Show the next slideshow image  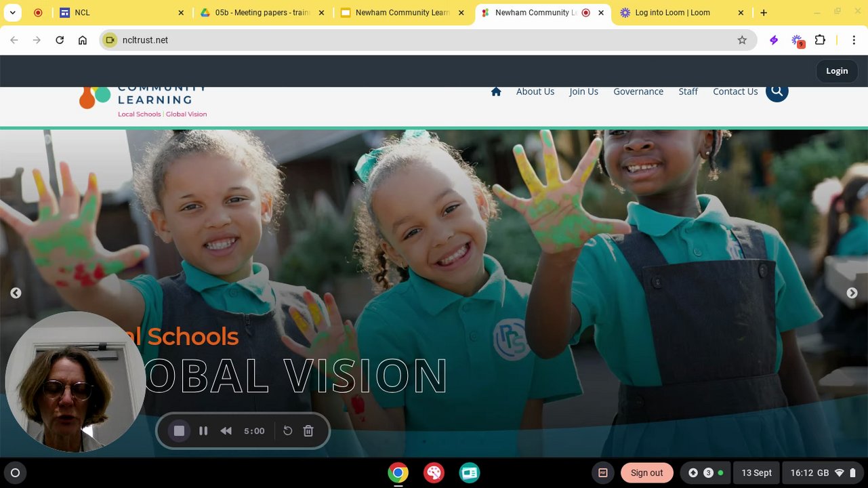pyautogui.click(x=852, y=293)
